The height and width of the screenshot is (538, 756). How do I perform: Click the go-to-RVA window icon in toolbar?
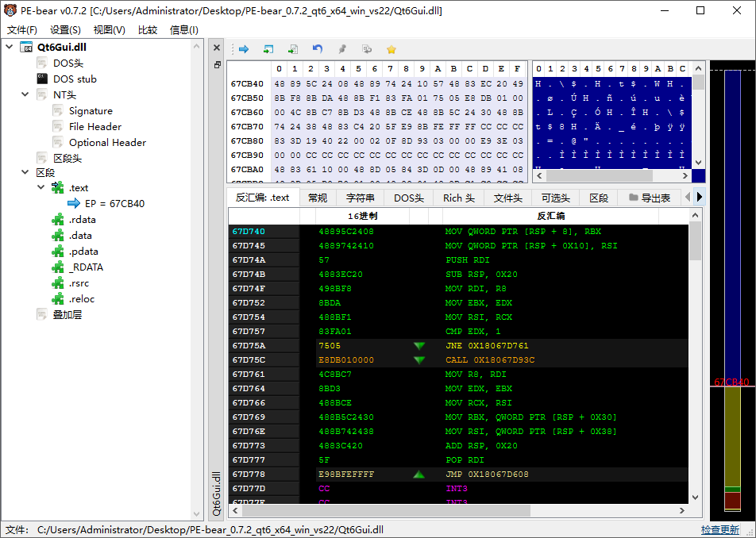coord(268,49)
